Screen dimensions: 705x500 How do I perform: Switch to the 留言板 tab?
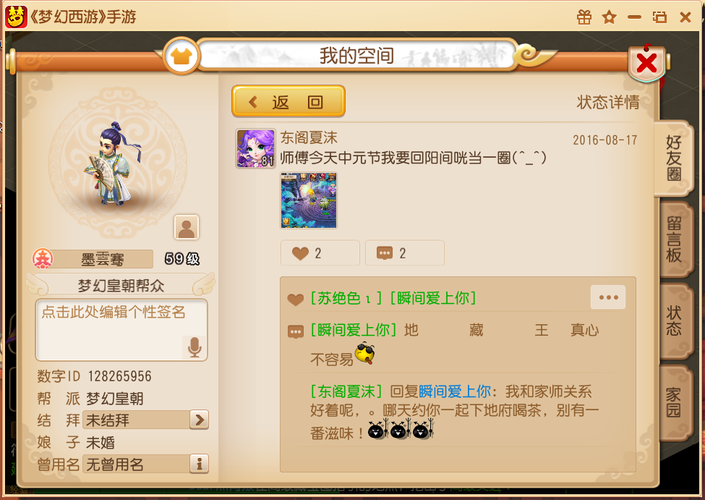coord(674,240)
